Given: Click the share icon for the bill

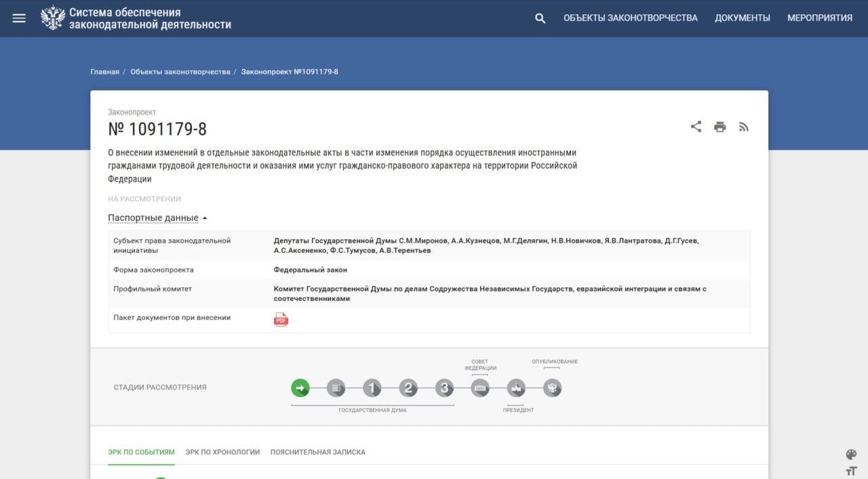Looking at the screenshot, I should 696,127.
